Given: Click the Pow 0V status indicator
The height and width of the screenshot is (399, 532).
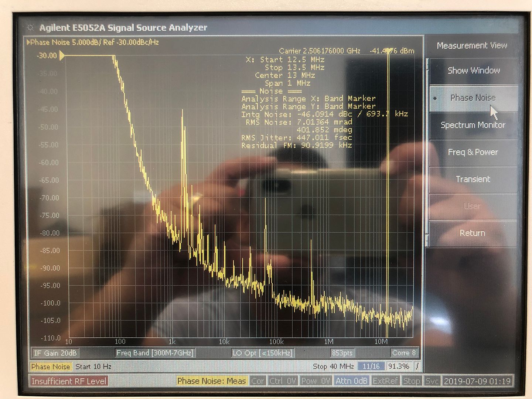Looking at the screenshot, I should click(x=316, y=381).
